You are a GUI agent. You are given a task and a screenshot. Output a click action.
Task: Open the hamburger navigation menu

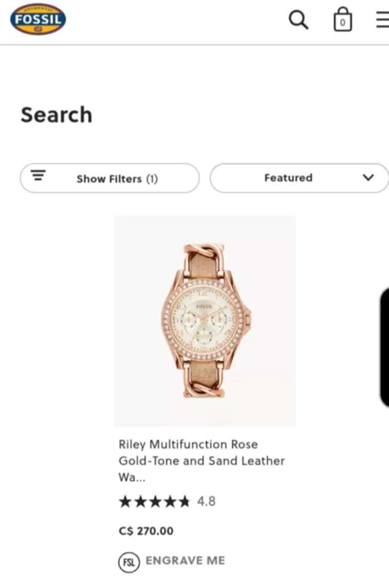(x=383, y=20)
